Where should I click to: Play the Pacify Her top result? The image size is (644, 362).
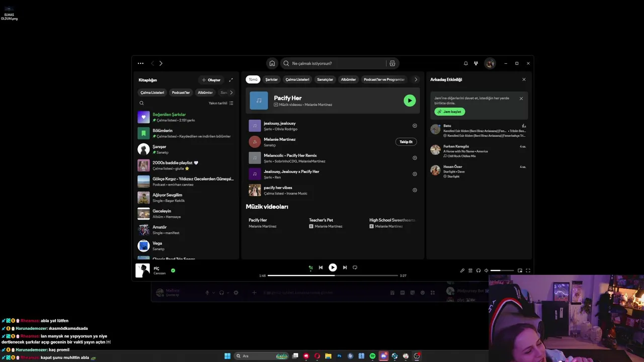click(x=410, y=101)
